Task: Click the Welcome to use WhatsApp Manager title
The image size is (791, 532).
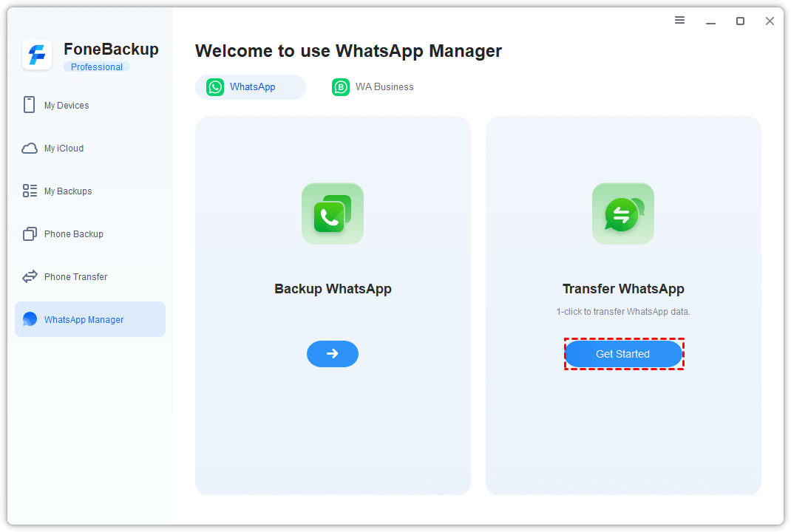Action: point(349,51)
